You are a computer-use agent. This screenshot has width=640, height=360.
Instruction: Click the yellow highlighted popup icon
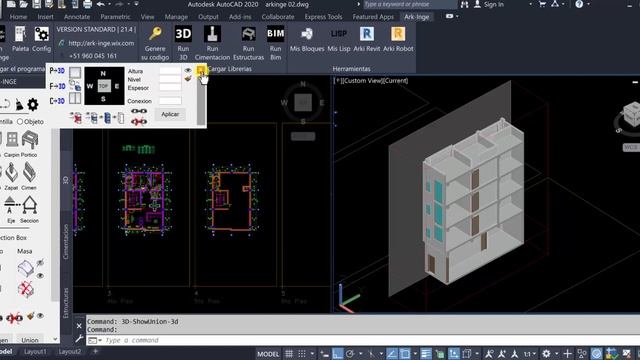(201, 71)
